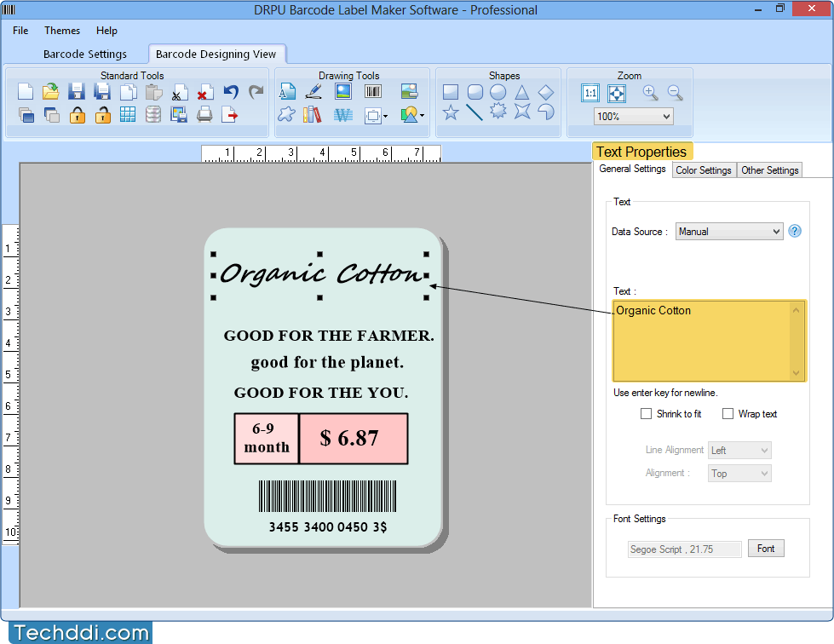Image resolution: width=834 pixels, height=644 pixels.
Task: Select the Barcode drawing tool
Action: [373, 91]
